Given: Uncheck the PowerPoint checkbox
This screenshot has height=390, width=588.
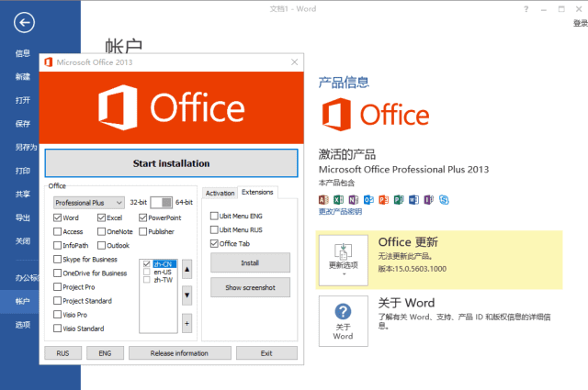Looking at the screenshot, I should [x=142, y=217].
